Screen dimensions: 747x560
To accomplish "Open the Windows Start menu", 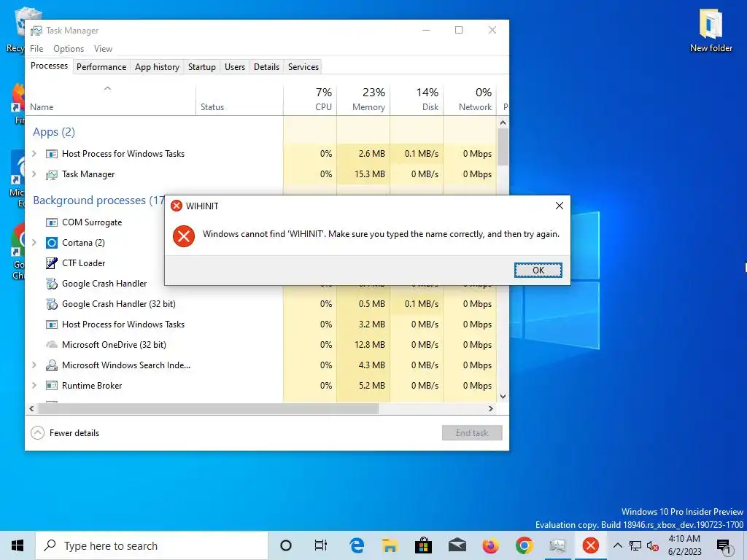I will click(18, 545).
